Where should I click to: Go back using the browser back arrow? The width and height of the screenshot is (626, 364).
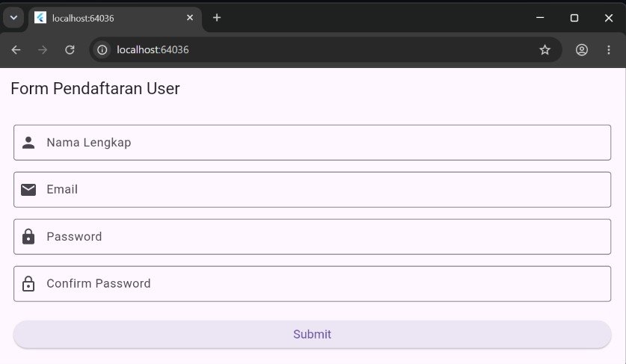click(16, 50)
